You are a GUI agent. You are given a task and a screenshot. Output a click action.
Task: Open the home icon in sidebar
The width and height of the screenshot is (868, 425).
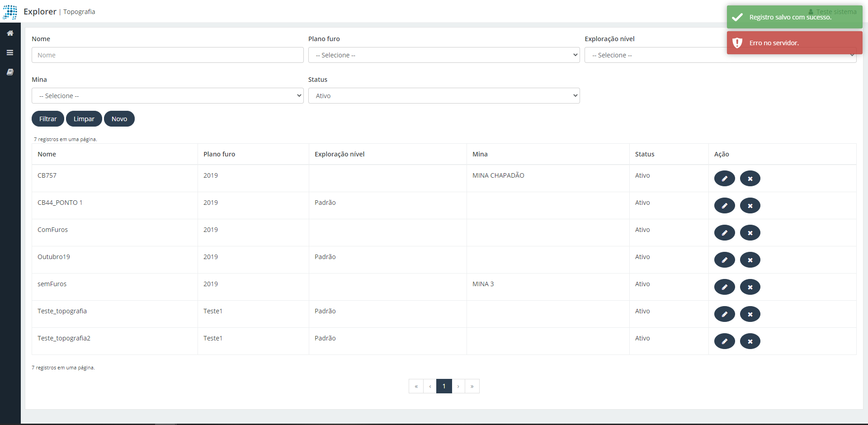pos(10,33)
